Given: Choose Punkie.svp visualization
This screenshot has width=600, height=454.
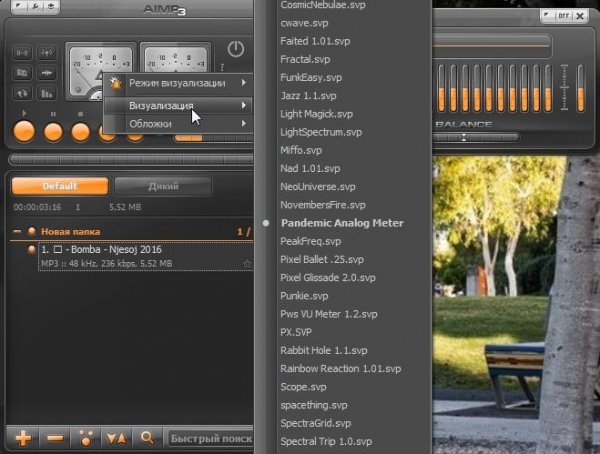Looking at the screenshot, I should click(x=304, y=296).
